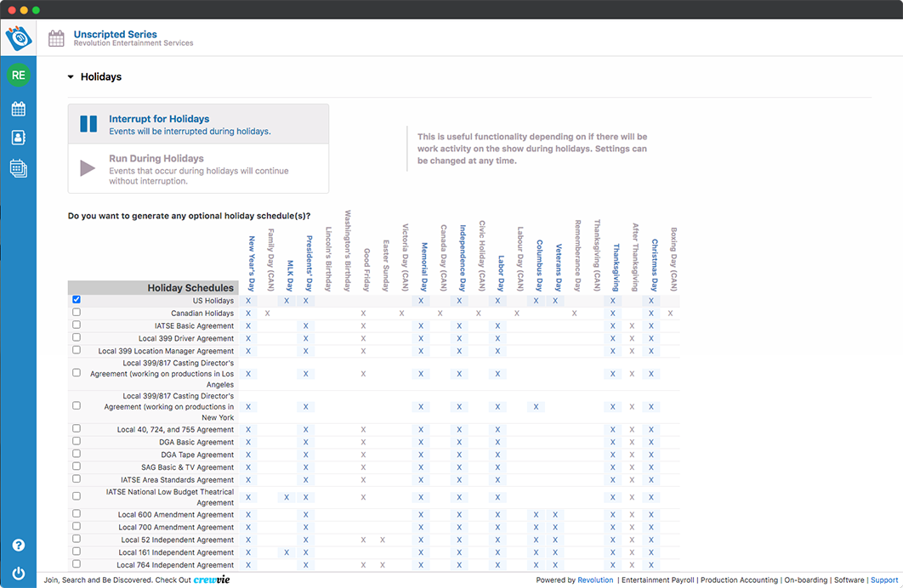Viewport: 903px width, 588px height.
Task: Click Local 161 Independent Agreement X under MLK Day
Action: (x=287, y=552)
